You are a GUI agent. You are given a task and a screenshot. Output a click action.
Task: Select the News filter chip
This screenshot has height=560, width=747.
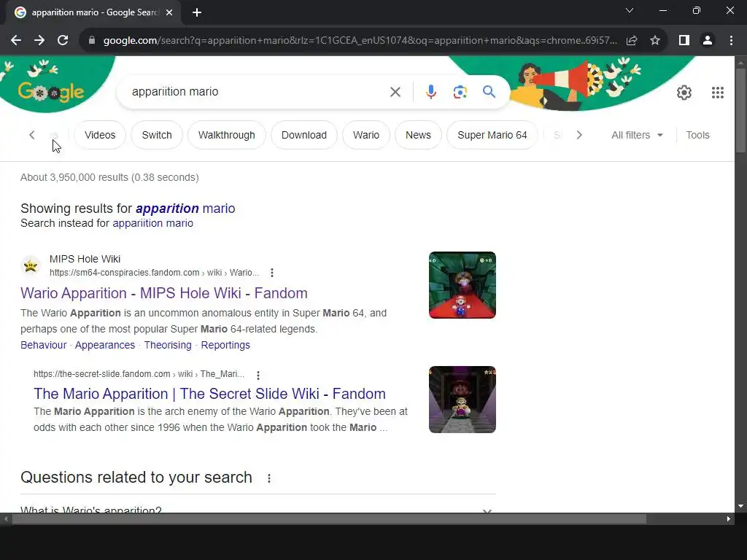click(x=418, y=135)
